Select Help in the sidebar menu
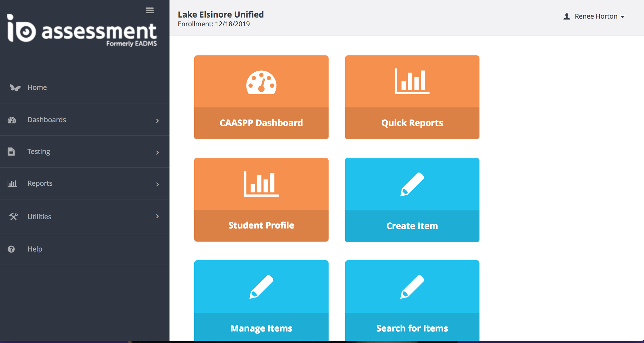644x343 pixels. [35, 249]
